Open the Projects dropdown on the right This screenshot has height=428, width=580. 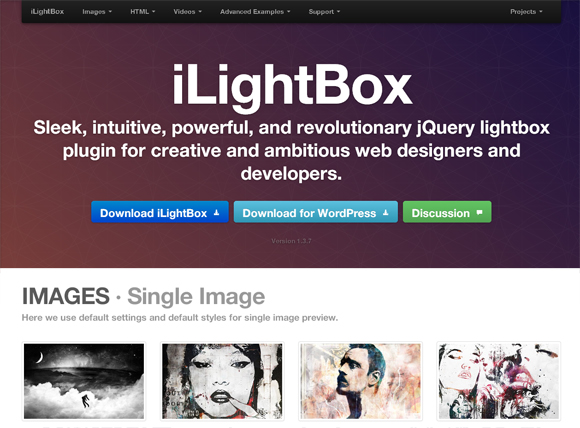pos(526,12)
